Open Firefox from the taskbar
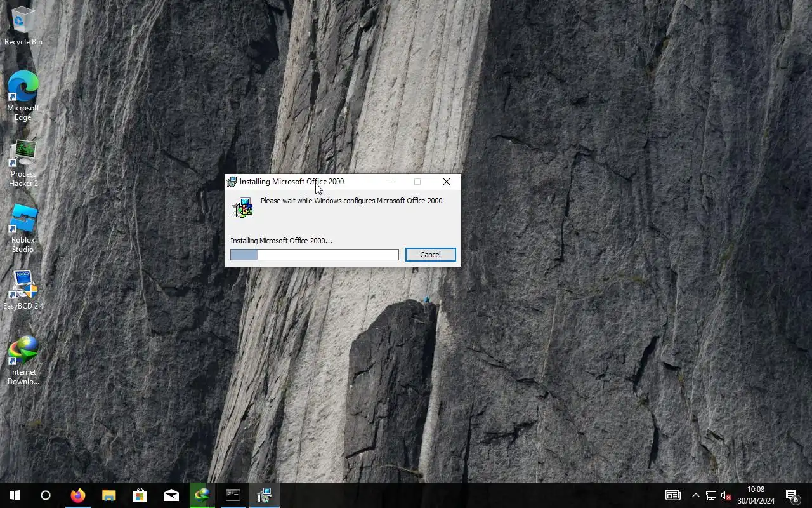Screen dimensions: 812x508 click(x=78, y=495)
